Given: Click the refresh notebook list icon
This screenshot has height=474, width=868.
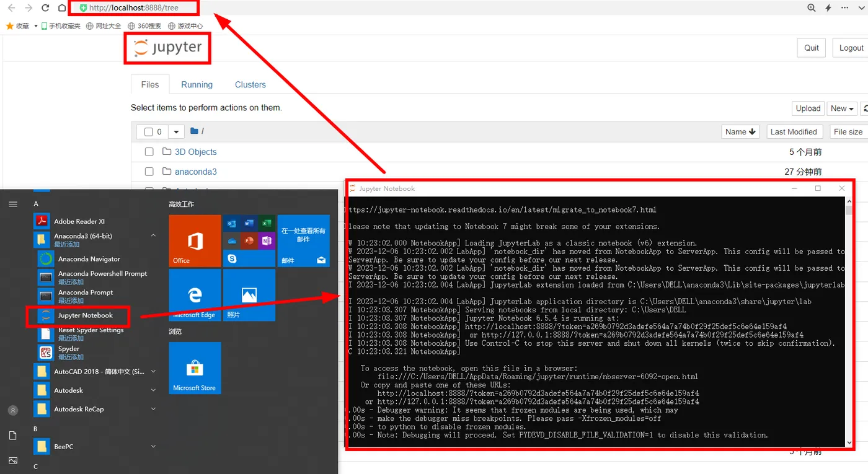Looking at the screenshot, I should 865,108.
